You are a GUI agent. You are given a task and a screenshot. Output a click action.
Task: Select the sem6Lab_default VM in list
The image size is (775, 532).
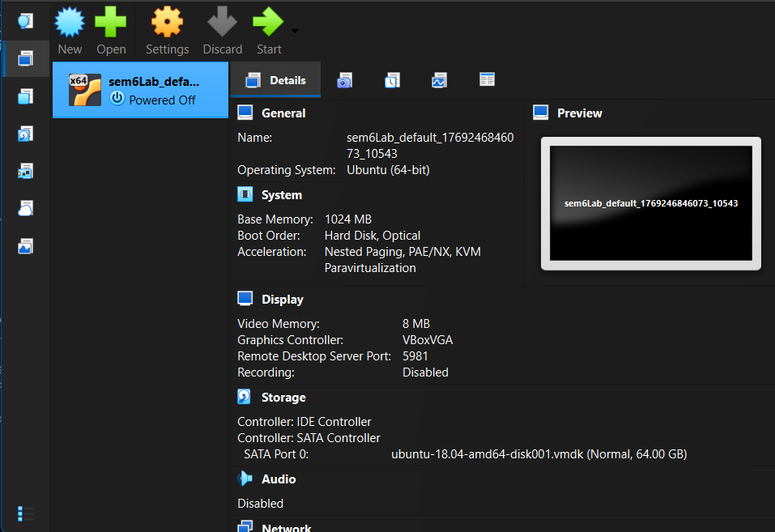pos(140,90)
